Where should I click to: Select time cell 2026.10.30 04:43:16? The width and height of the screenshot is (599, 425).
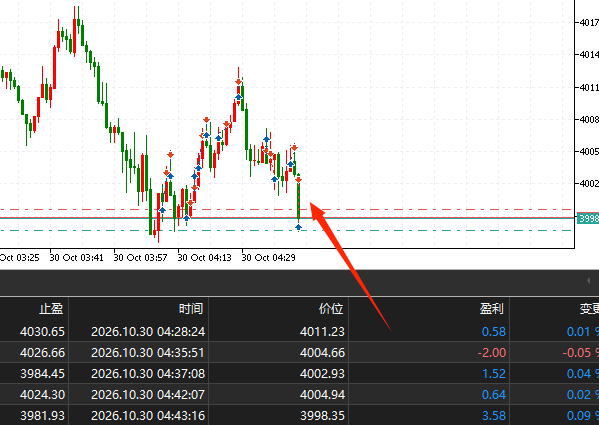point(148,415)
